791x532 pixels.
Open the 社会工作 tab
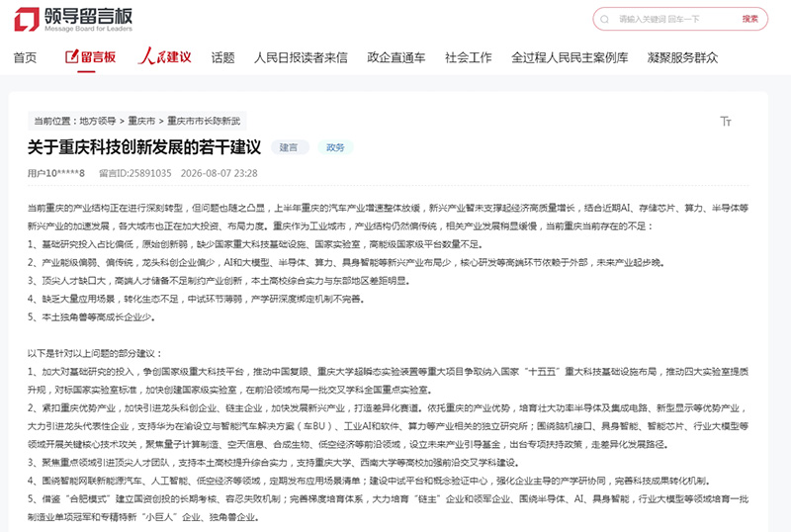point(468,57)
